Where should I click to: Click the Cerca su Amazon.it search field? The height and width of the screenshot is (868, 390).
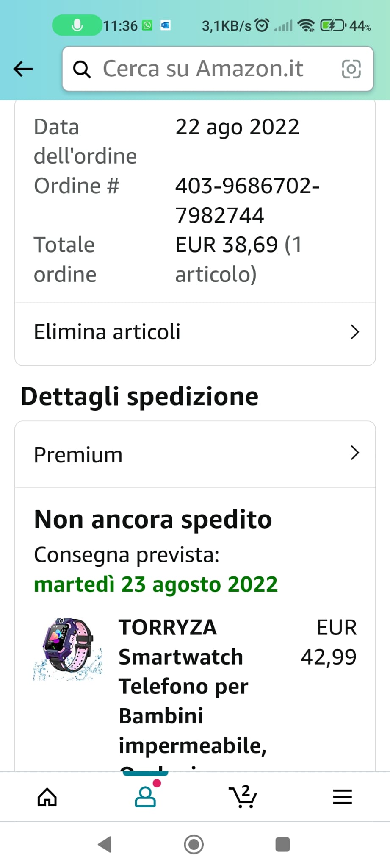coord(218,69)
